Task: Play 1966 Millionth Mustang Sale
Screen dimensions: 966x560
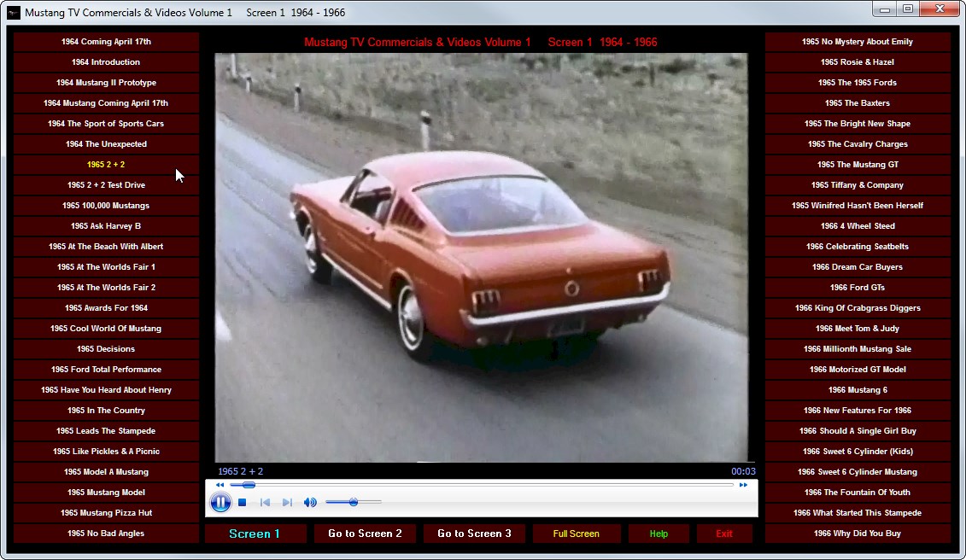Action: pyautogui.click(x=858, y=348)
